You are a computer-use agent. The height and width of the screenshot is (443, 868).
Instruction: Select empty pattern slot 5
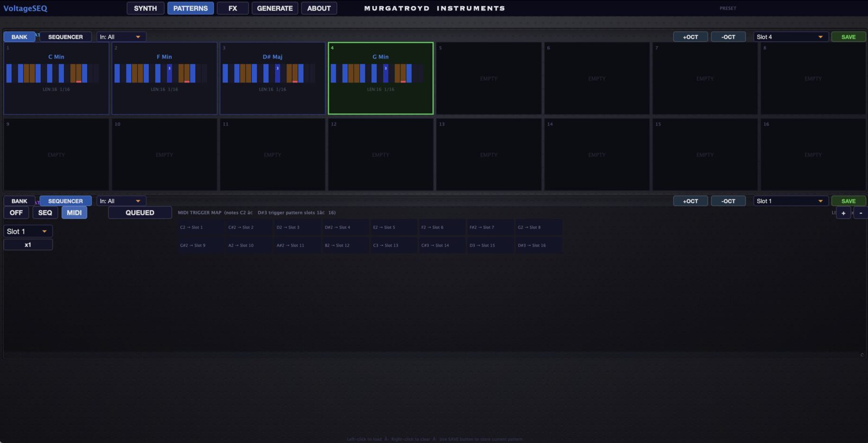(489, 78)
